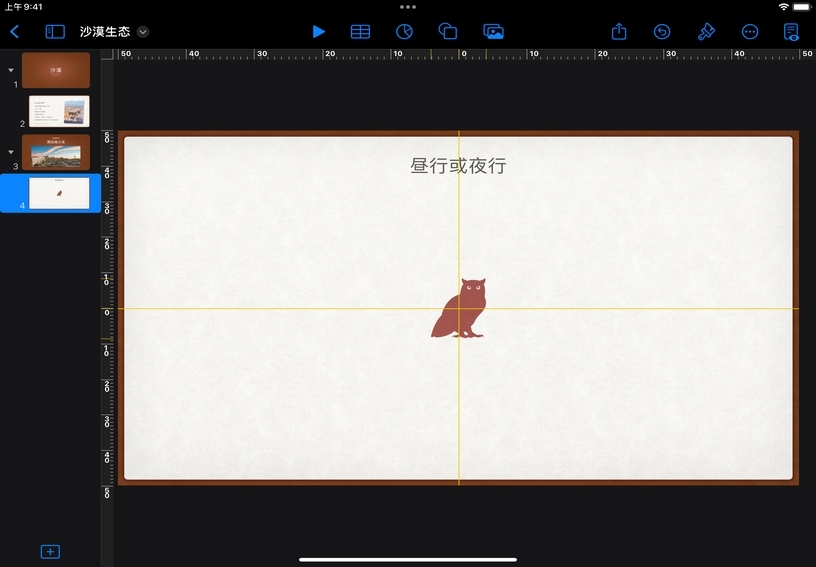Select the 昼行或夜行 title text
The image size is (816, 567).
[458, 166]
